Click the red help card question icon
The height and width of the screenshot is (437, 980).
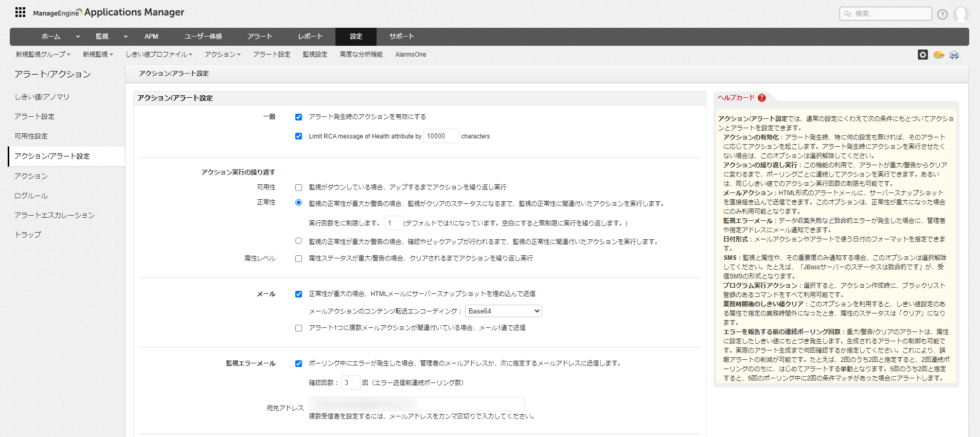pos(762,98)
